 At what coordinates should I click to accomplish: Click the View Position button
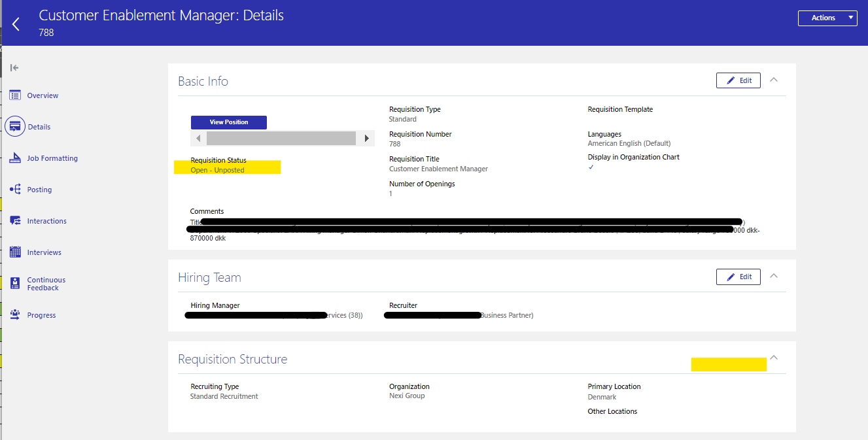pyautogui.click(x=228, y=122)
